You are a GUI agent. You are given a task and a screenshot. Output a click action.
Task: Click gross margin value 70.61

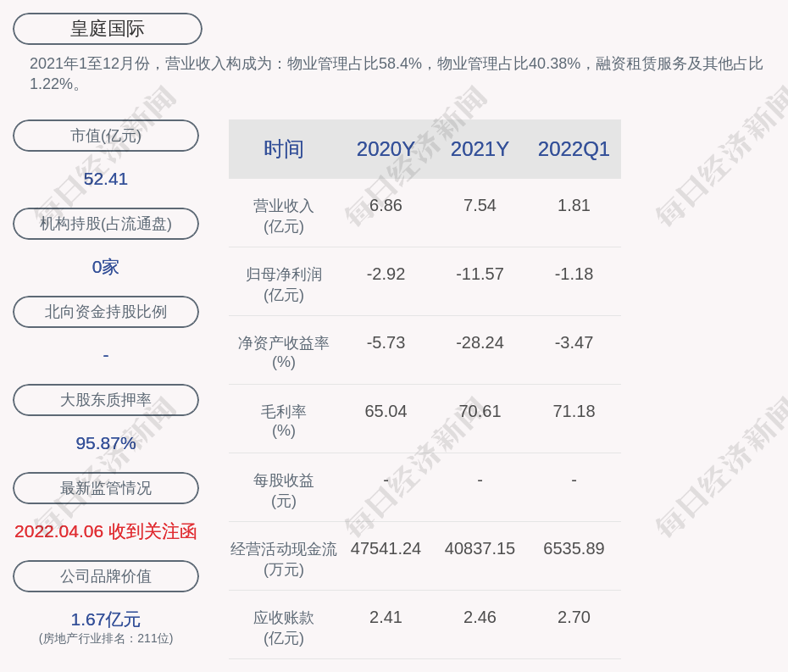(x=480, y=411)
